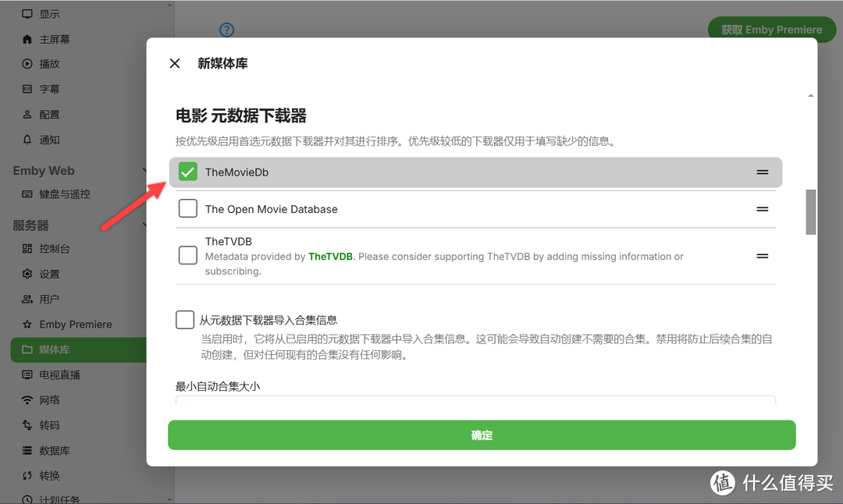Image resolution: width=843 pixels, height=504 pixels.
Task: Click the 控制台 dashboard icon
Action: pyautogui.click(x=27, y=248)
